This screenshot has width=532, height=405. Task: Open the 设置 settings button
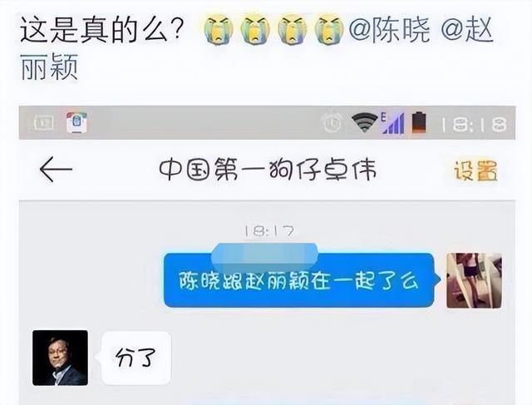475,170
